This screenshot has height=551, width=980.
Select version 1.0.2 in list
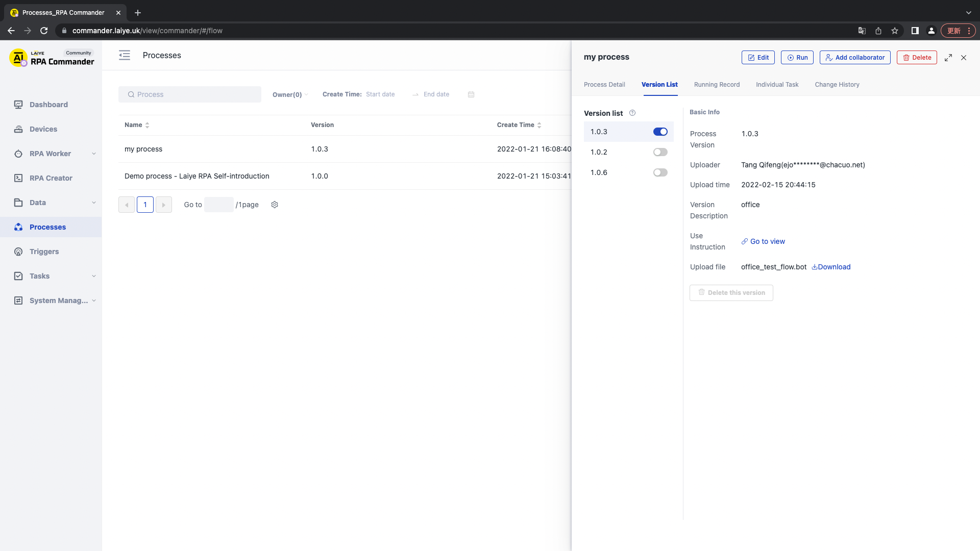pyautogui.click(x=629, y=152)
